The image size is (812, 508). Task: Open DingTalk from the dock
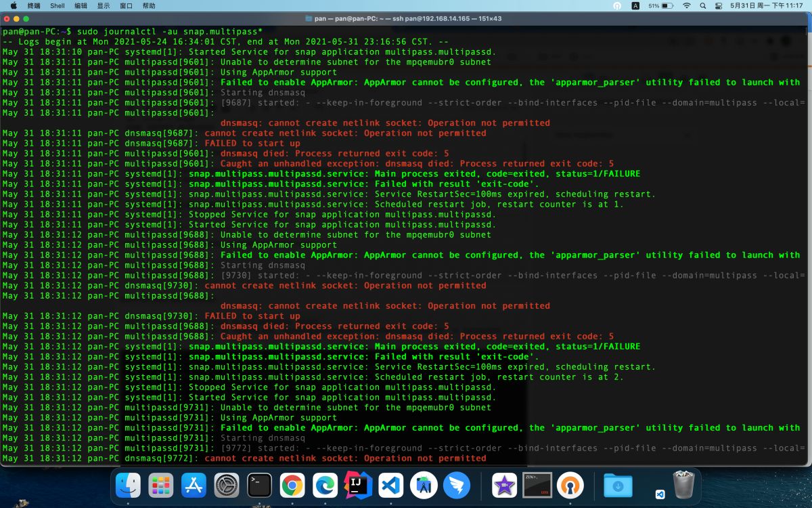[457, 485]
